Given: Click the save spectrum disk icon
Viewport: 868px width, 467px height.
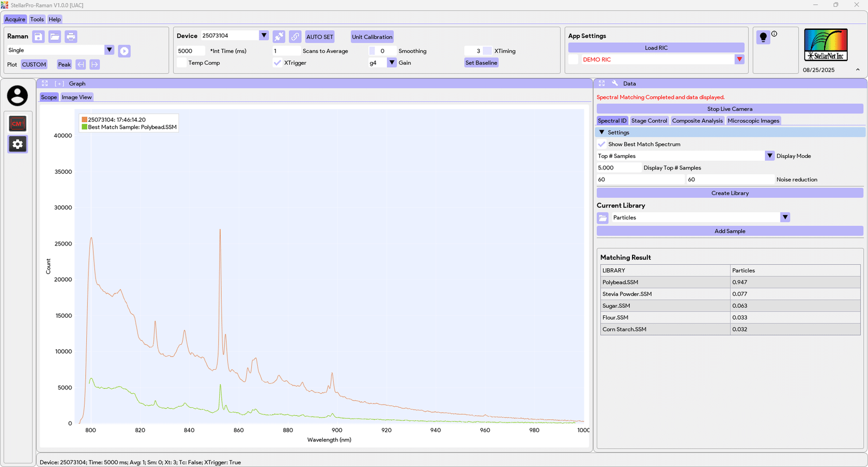Looking at the screenshot, I should pyautogui.click(x=39, y=36).
